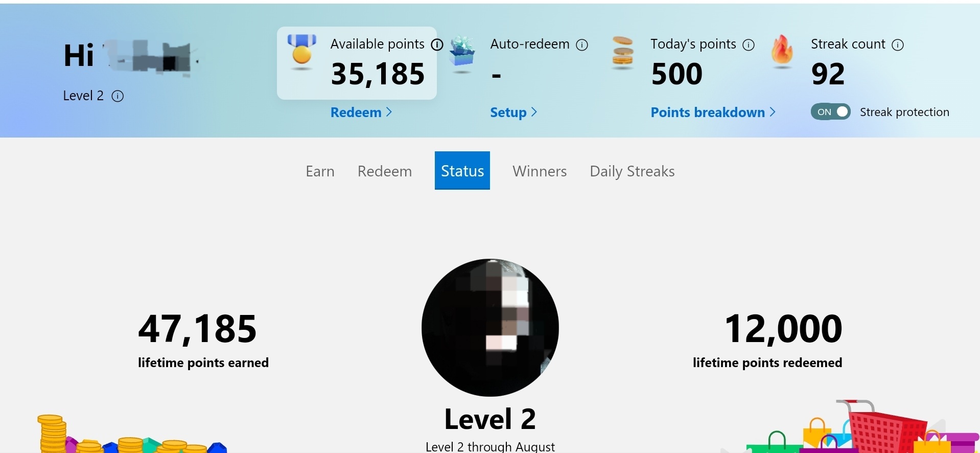Select the Status tab

pos(462,171)
